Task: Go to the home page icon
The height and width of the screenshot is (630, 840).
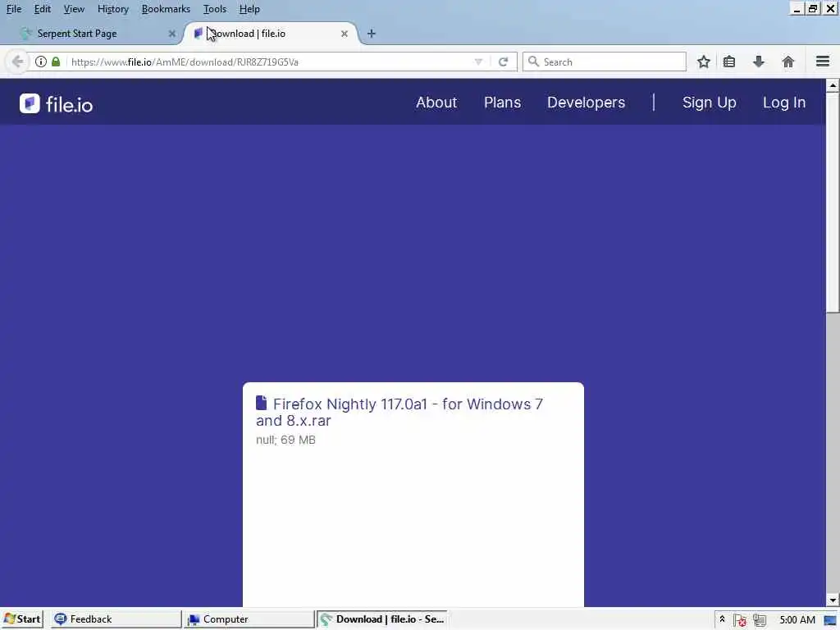Action: 788,62
